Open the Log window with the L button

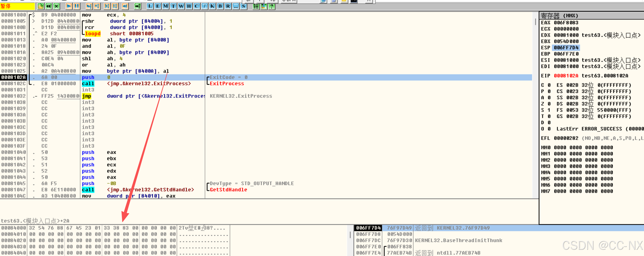pos(150,6)
